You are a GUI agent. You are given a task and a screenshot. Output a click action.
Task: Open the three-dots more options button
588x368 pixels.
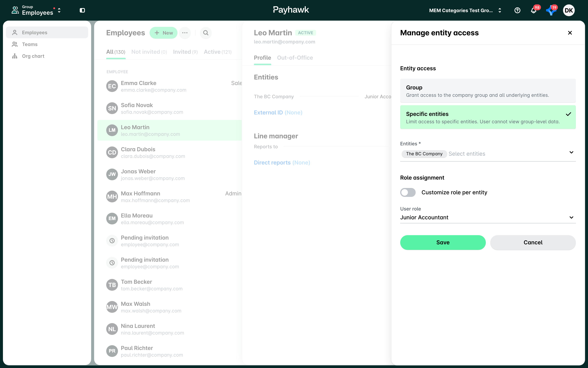(x=185, y=33)
